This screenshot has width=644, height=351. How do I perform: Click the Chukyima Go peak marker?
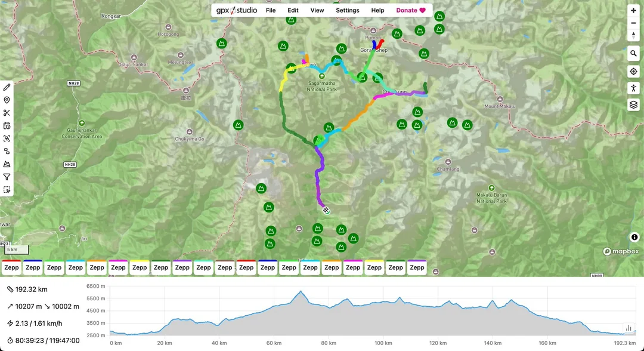[x=190, y=131]
